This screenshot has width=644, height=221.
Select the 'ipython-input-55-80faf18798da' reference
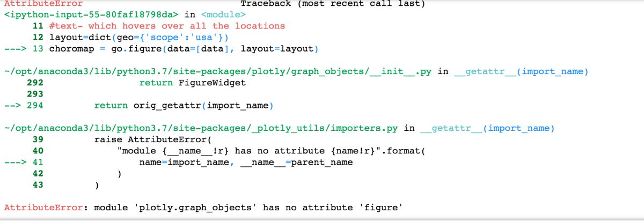[x=92, y=14]
